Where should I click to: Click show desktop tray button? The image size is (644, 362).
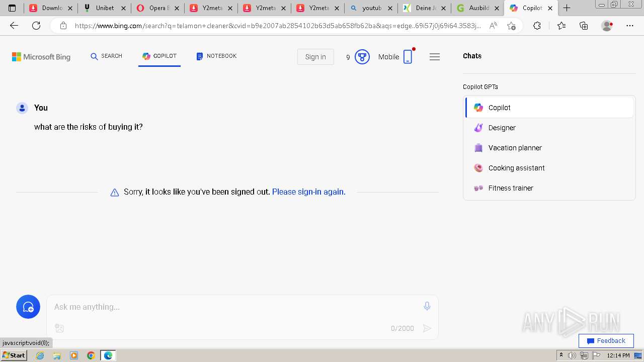click(638, 355)
